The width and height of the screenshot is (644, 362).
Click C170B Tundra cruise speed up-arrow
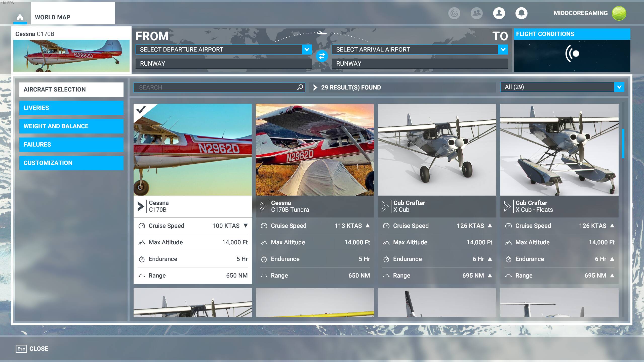point(368,225)
